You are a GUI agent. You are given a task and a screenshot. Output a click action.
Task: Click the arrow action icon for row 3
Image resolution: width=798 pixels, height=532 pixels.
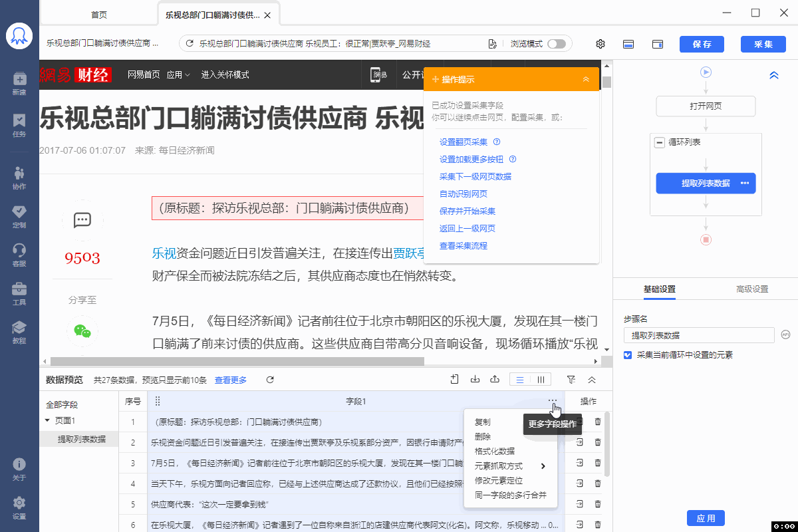pos(580,463)
